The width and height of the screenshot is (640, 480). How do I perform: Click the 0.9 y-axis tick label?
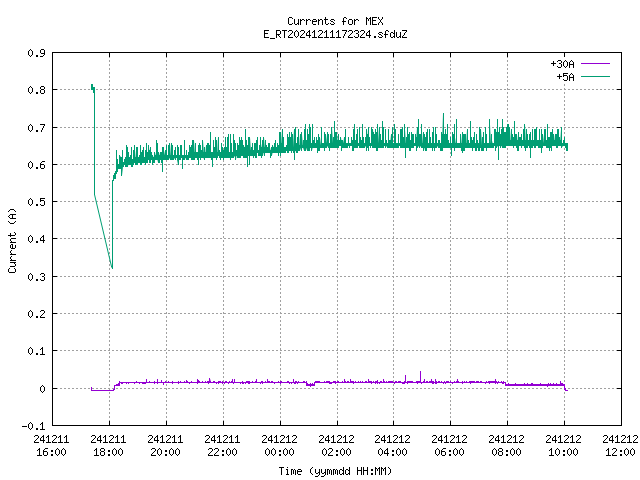(x=36, y=53)
